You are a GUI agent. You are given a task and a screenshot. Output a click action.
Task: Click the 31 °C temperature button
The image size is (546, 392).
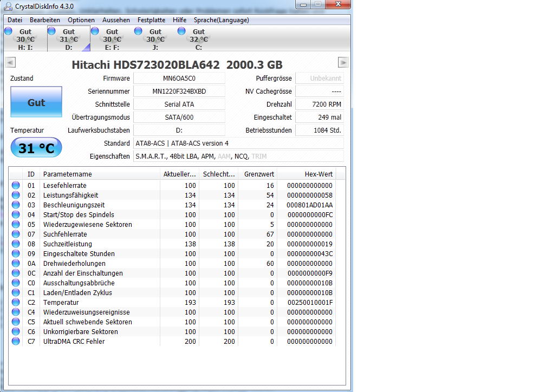(36, 148)
